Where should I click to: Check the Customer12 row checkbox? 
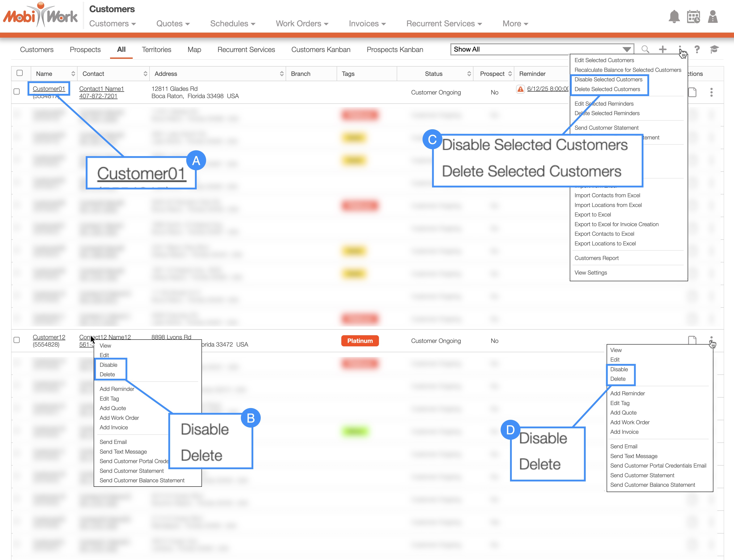[17, 340]
